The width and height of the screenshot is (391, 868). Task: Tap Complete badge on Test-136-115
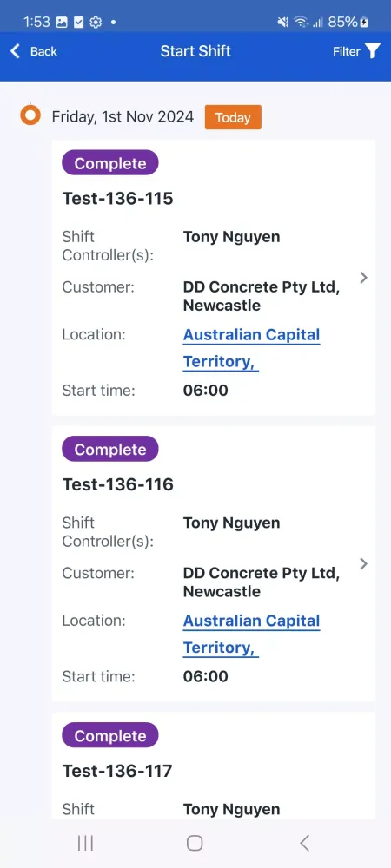[110, 163]
